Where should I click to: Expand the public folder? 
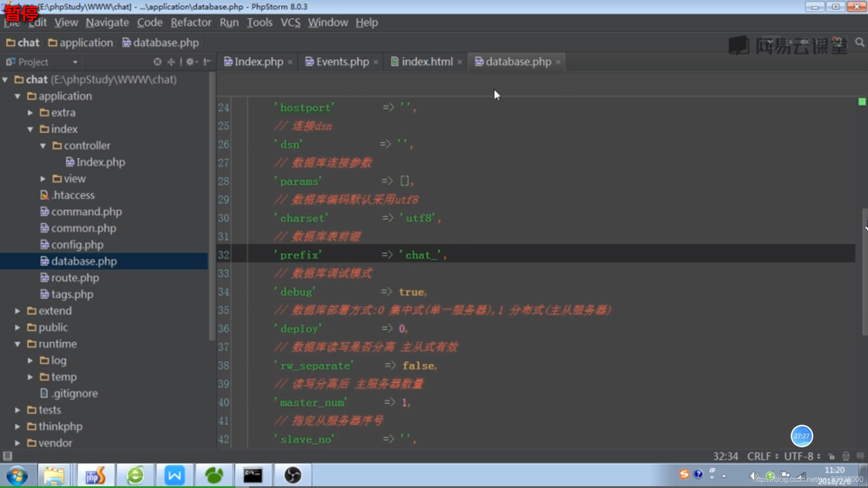tap(18, 328)
